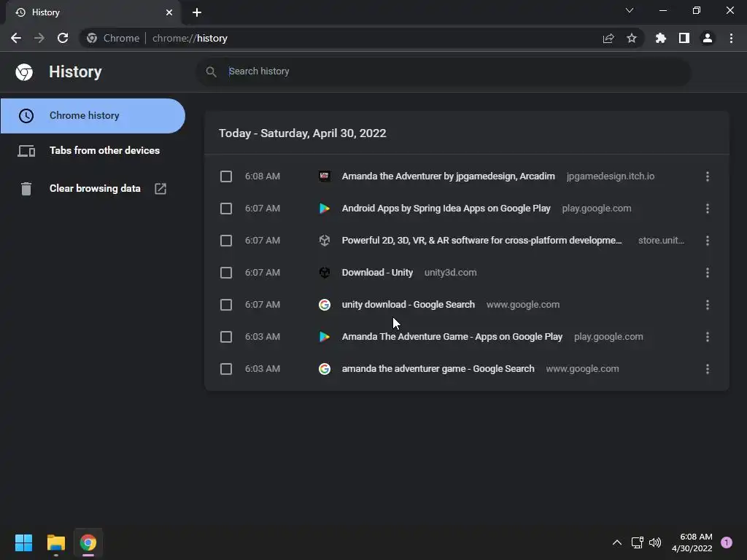The height and width of the screenshot is (560, 747).
Task: Click the share page icon in address bar
Action: [x=608, y=38]
